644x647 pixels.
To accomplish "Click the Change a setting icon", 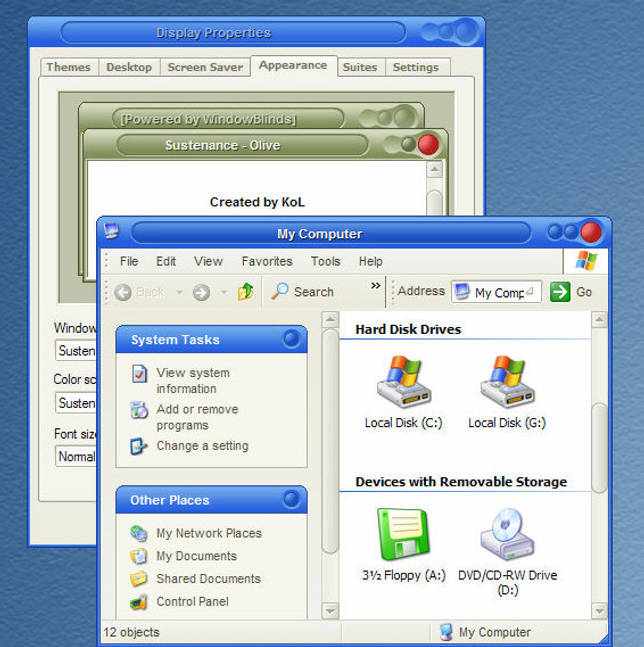I will pos(138,446).
